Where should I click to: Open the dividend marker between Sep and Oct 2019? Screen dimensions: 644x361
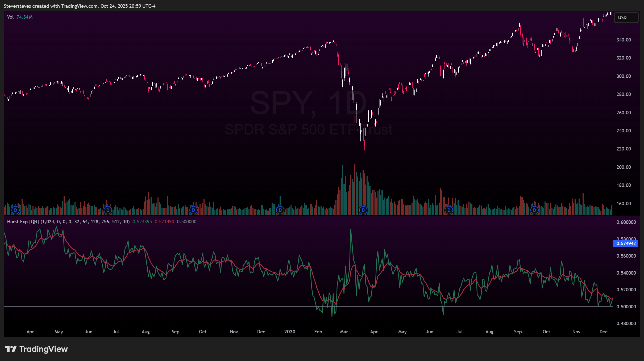point(193,210)
